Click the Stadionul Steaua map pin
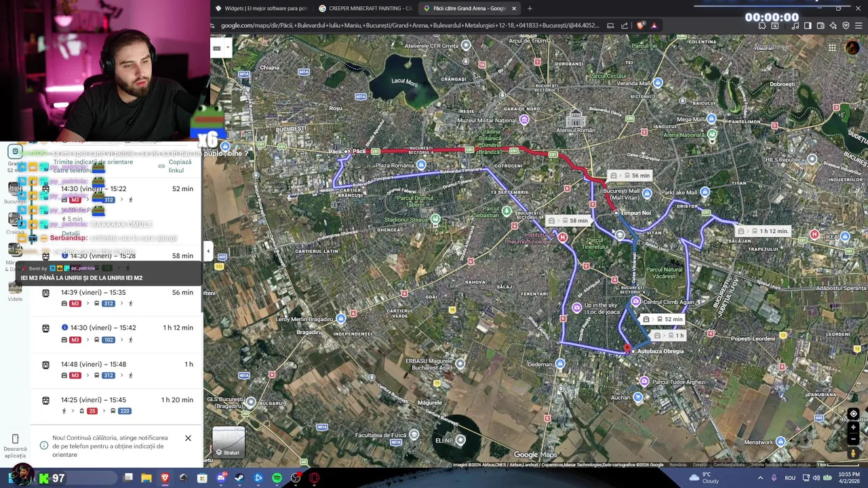Image resolution: width=868 pixels, height=488 pixels. 435,220
